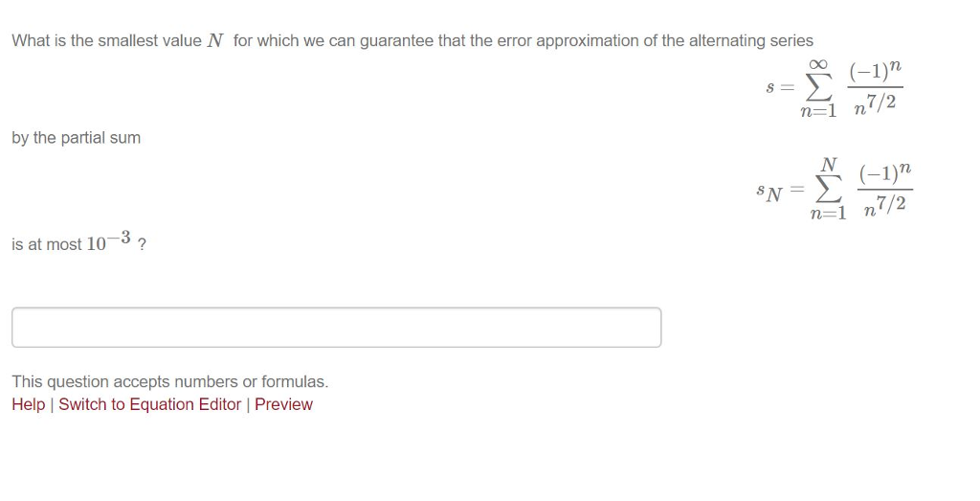Click the phrase "alternating series" in the question
The height and width of the screenshot is (501, 980).
(x=750, y=41)
